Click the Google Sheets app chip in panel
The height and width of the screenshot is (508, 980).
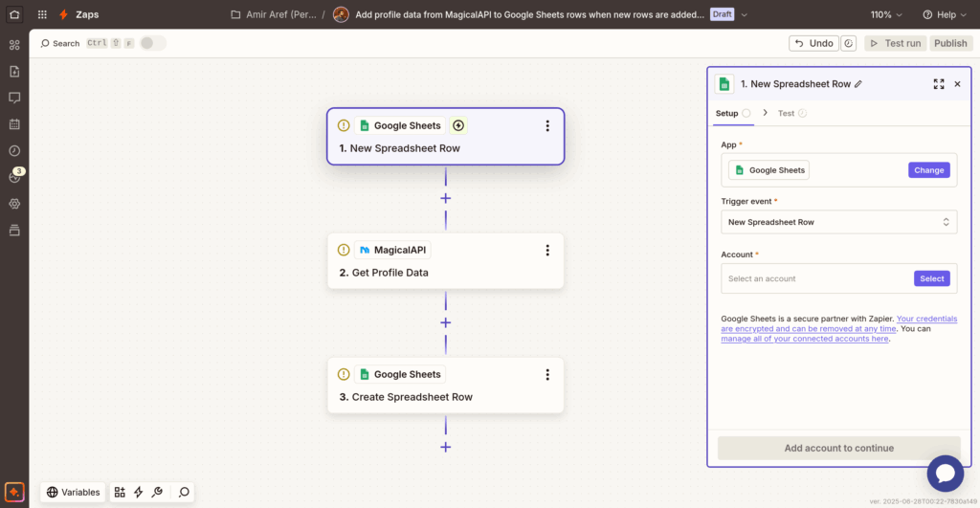(768, 170)
